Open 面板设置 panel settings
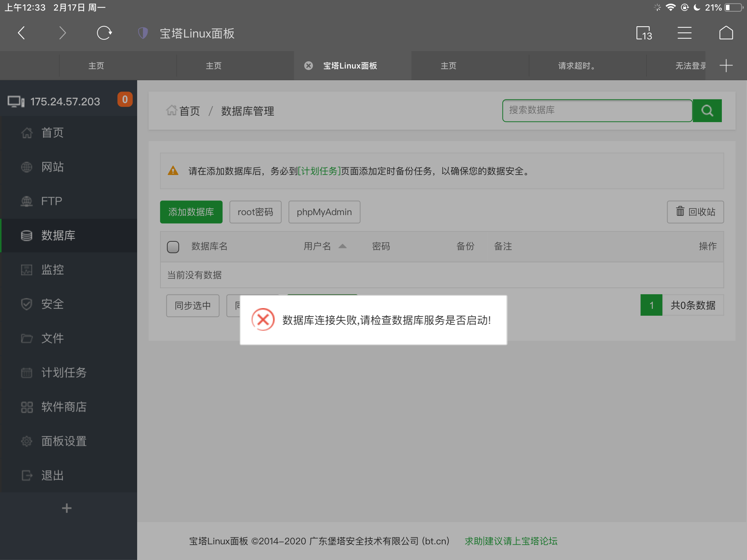The width and height of the screenshot is (747, 560). pos(63,442)
